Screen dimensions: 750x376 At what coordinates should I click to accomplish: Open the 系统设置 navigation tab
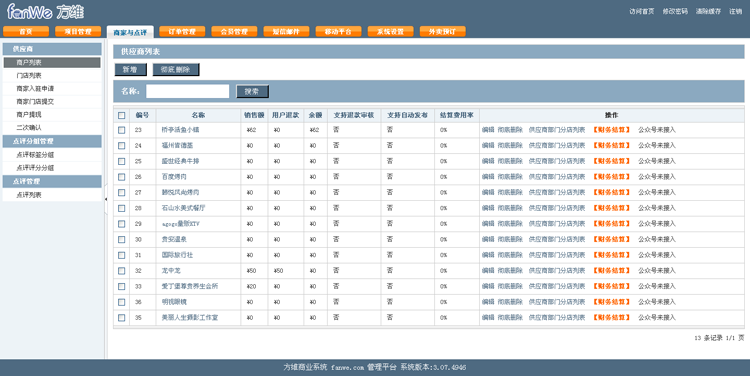391,32
